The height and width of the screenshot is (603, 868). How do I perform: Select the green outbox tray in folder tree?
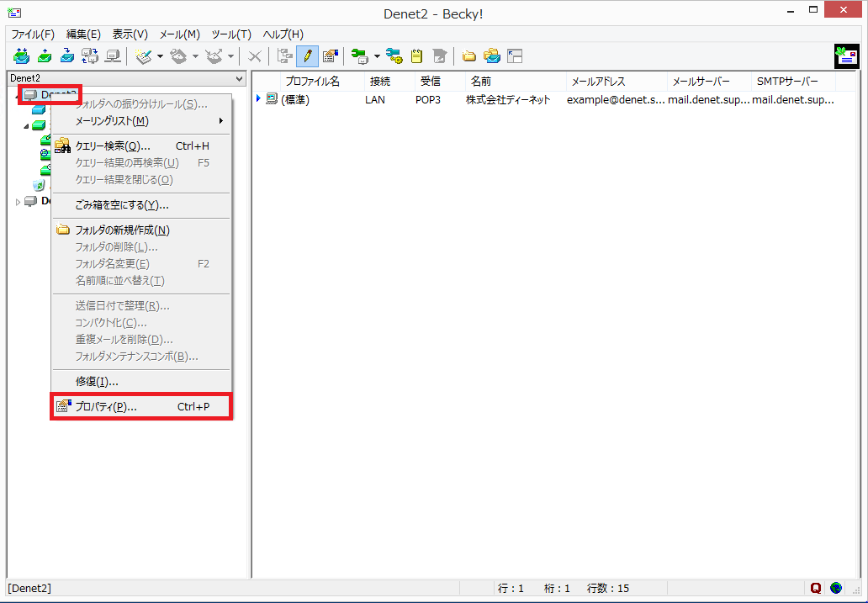coord(39,125)
